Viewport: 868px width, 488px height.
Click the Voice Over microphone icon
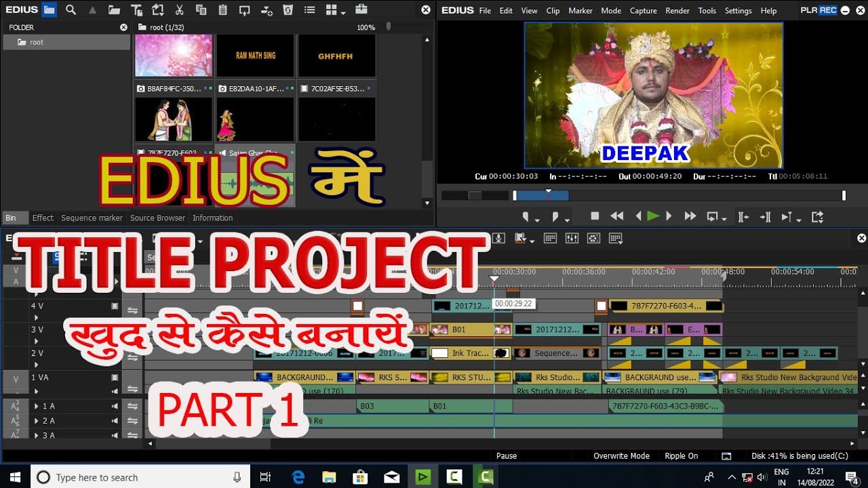499,238
